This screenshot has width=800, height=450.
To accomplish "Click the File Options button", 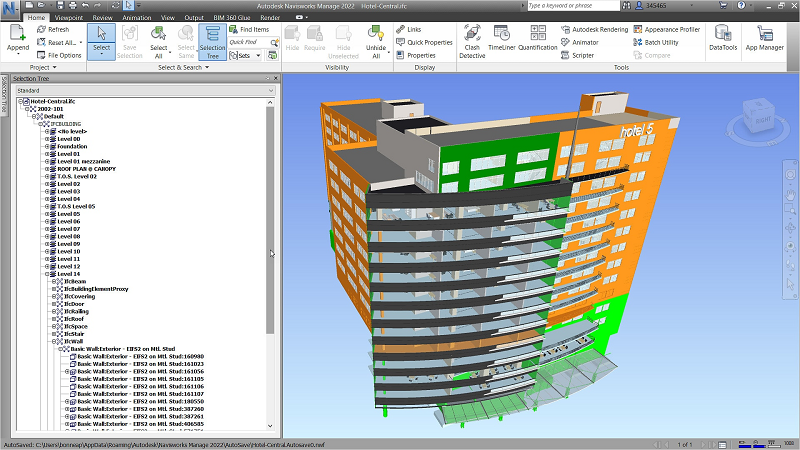I will (58, 55).
